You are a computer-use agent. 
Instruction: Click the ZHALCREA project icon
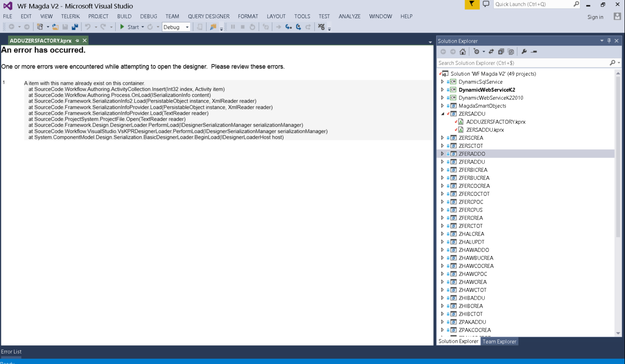pyautogui.click(x=453, y=234)
